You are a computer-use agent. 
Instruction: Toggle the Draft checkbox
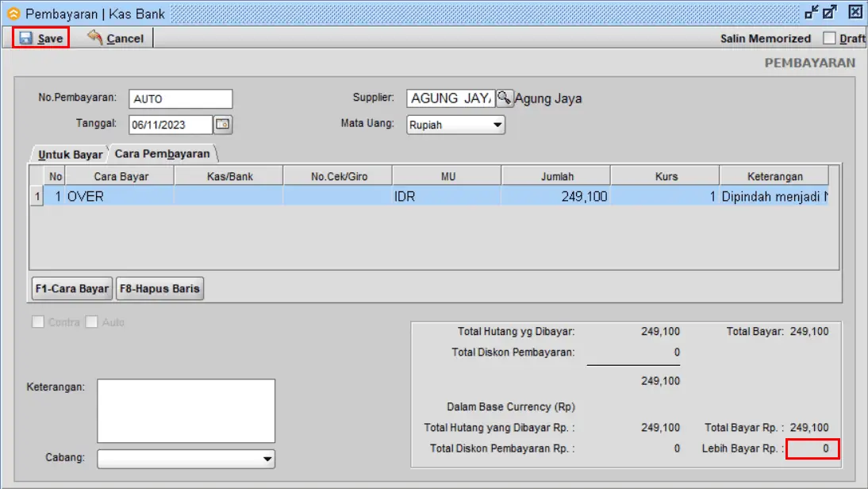[x=828, y=38]
